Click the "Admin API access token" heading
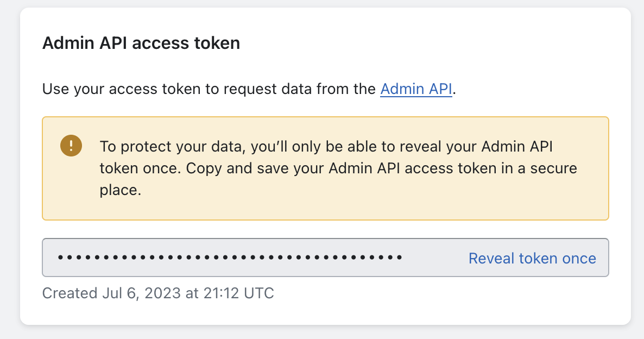The height and width of the screenshot is (339, 644). click(141, 43)
